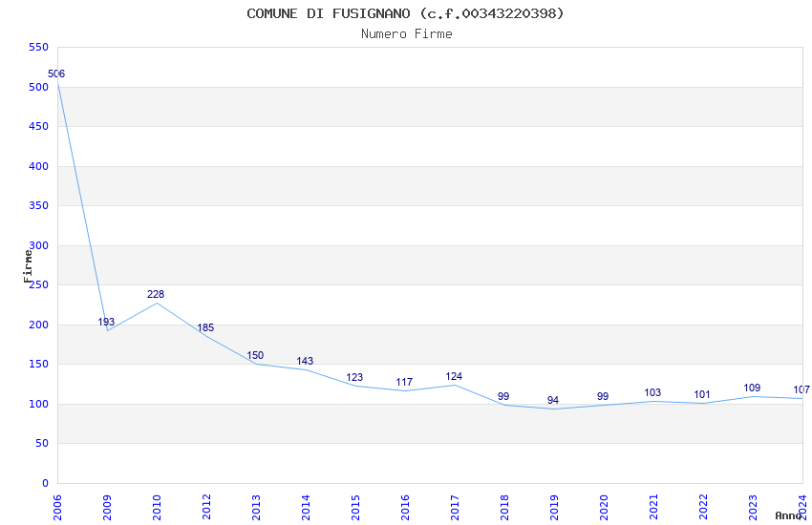Screen dimensions: 812x525
Task: Click the data label 109
Action: tap(752, 388)
